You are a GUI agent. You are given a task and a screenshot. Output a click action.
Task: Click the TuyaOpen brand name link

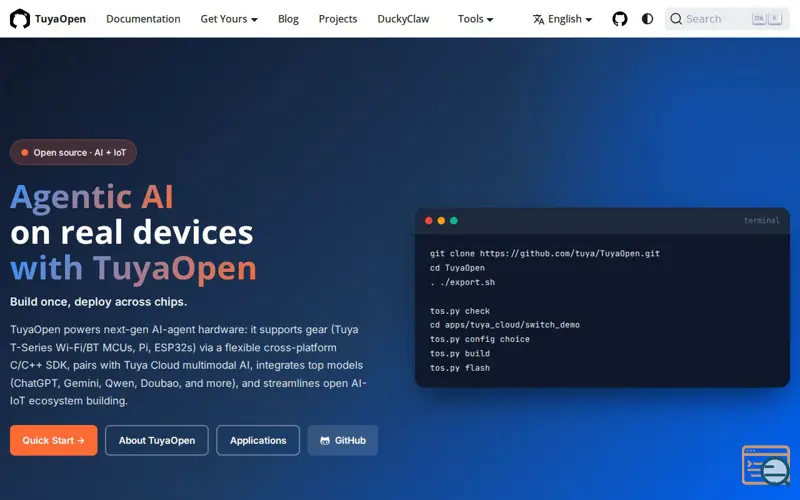(60, 19)
